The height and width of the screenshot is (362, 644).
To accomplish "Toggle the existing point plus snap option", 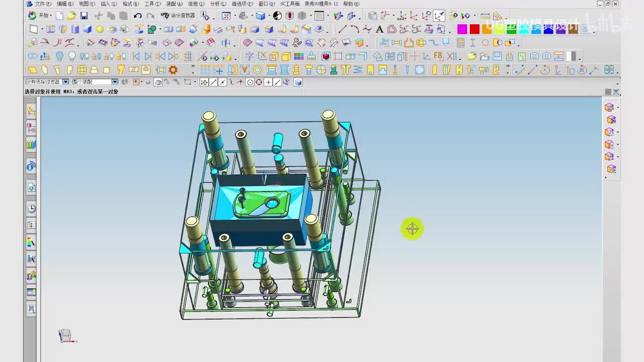I will pos(268,82).
